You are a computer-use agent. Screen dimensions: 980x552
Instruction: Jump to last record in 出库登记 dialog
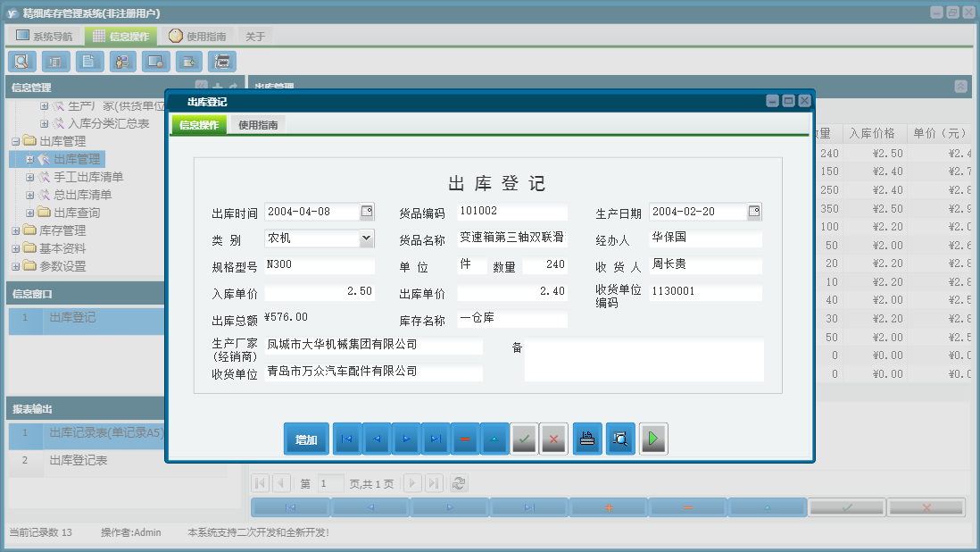click(436, 439)
